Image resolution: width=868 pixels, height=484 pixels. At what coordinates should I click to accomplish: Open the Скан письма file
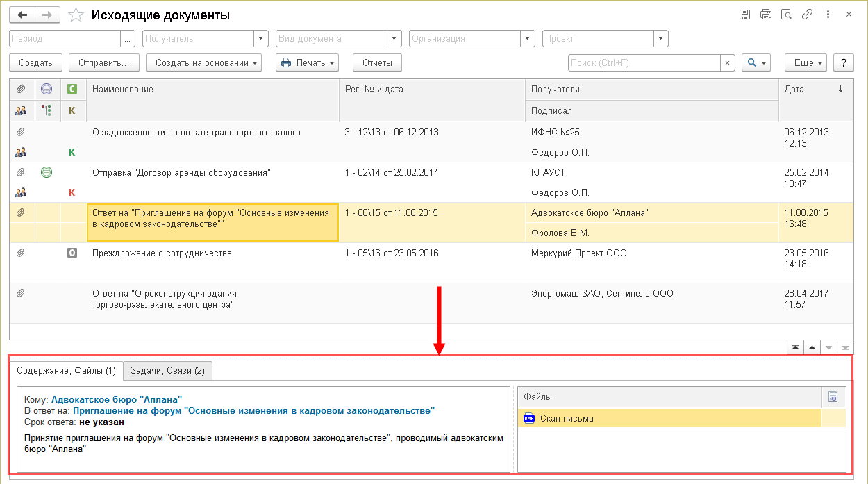click(567, 418)
